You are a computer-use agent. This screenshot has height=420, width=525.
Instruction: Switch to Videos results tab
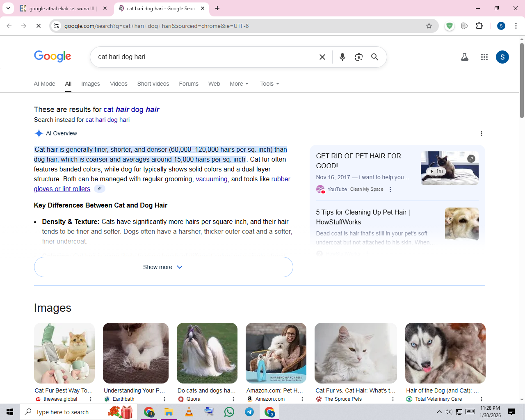tap(119, 84)
